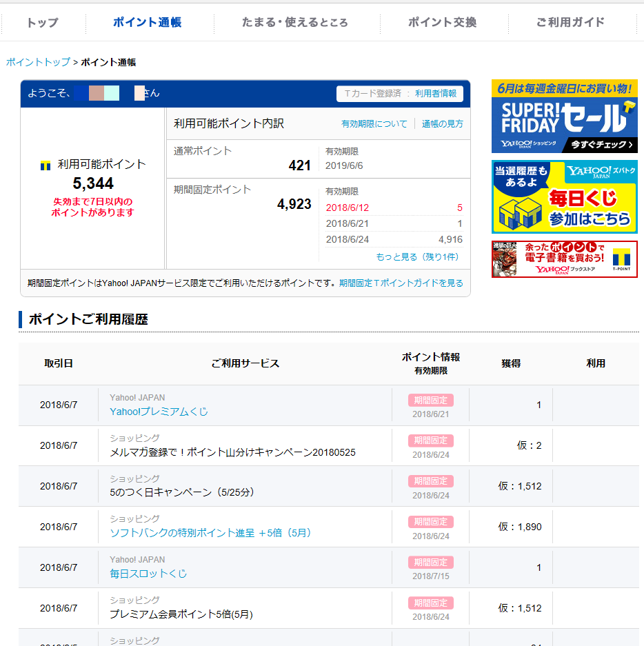Click the 失効まで7日以内のポイントがあります warning
This screenshot has width=644, height=646.
click(x=92, y=207)
